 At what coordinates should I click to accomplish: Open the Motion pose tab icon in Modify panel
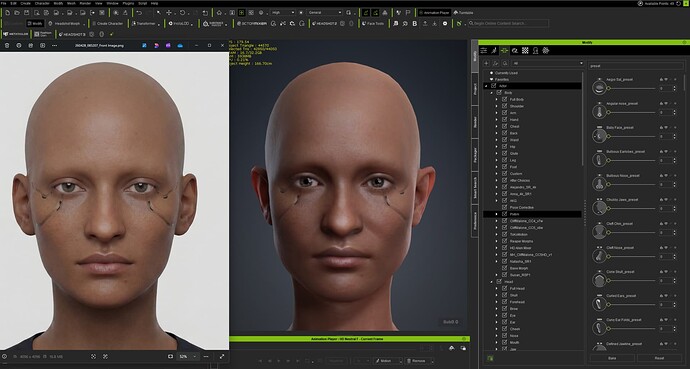pos(494,51)
